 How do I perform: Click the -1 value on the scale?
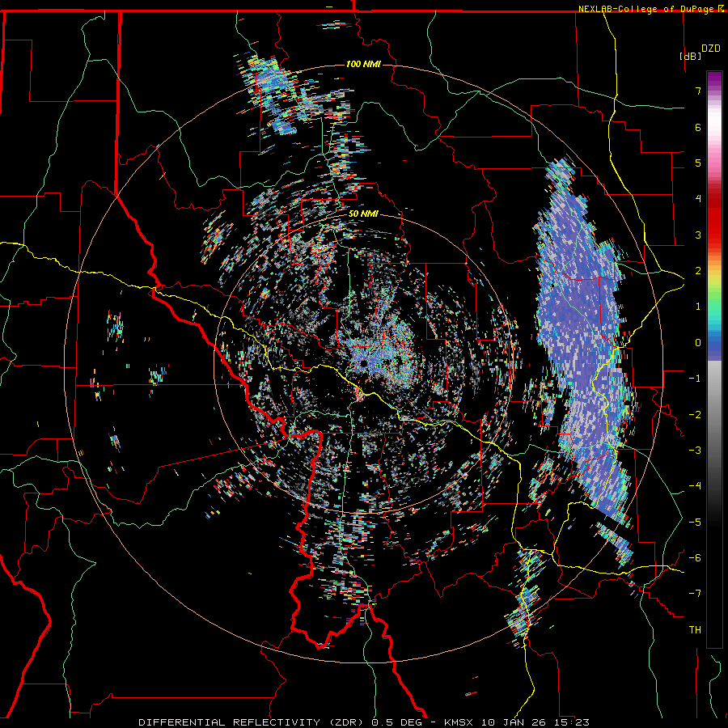click(x=695, y=379)
